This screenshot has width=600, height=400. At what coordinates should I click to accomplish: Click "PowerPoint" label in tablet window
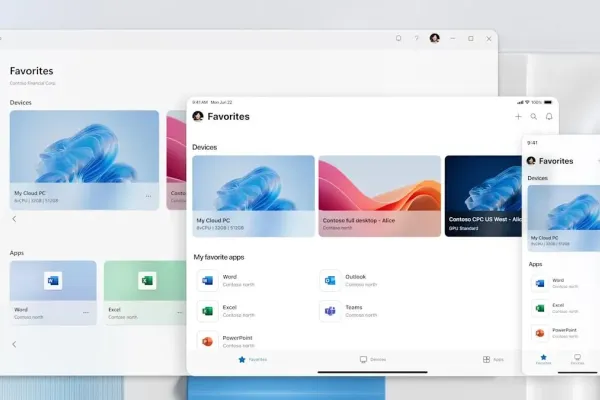coord(237,338)
